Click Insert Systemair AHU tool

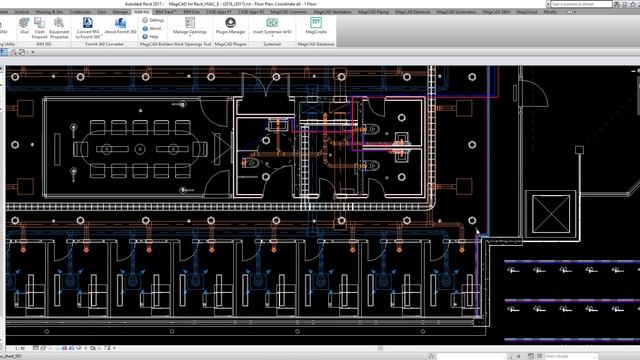272,26
